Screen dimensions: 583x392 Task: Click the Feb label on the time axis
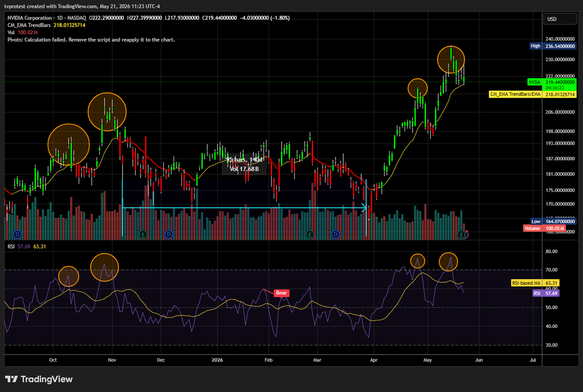click(x=268, y=360)
